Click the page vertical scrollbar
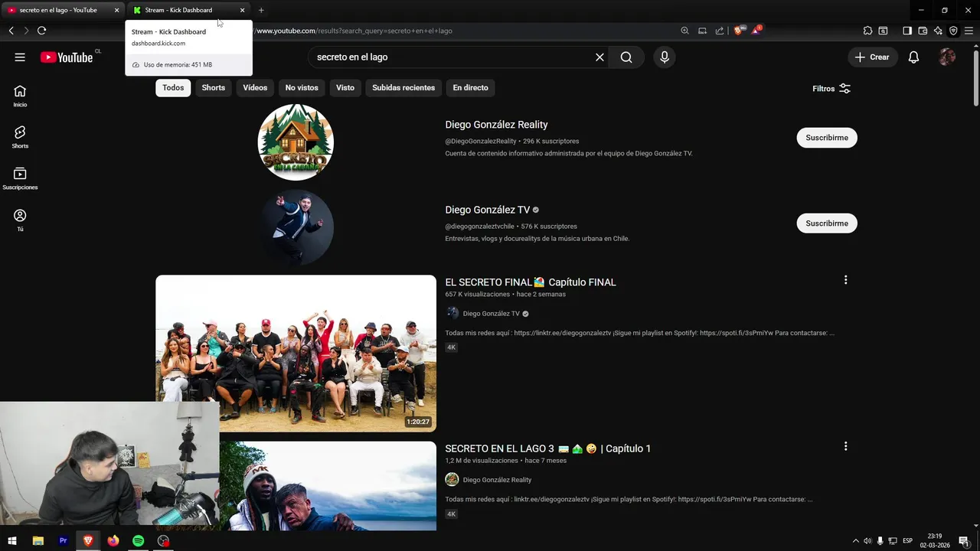 pos(975,77)
